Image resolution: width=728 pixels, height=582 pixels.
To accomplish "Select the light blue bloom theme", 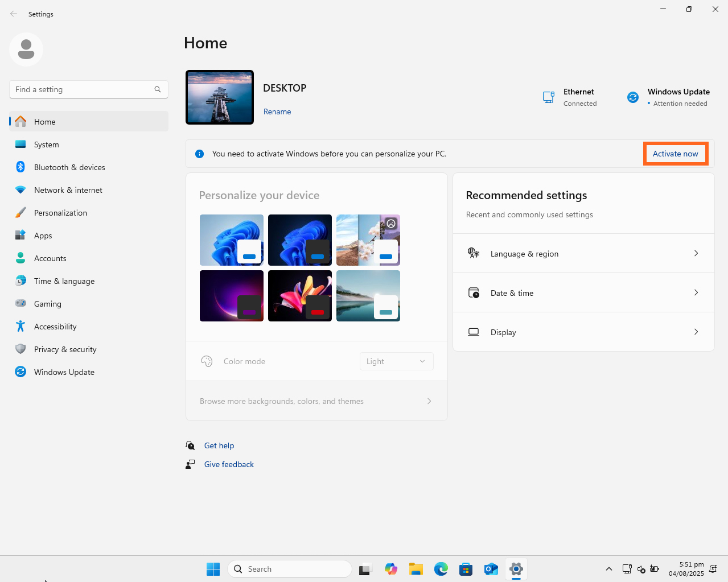I will 232,240.
